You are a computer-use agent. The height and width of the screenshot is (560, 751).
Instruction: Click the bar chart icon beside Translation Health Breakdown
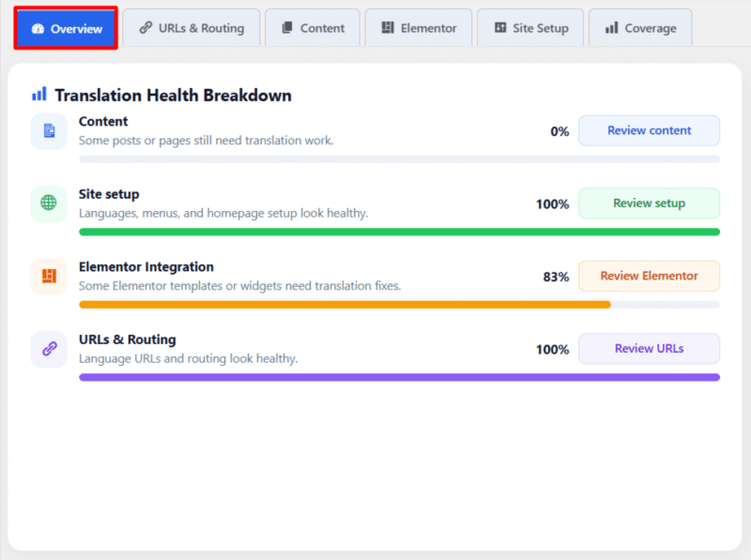(38, 95)
